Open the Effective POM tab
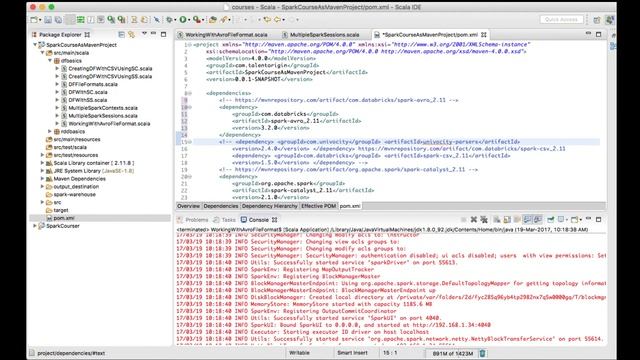640x360 pixels. tap(318, 206)
